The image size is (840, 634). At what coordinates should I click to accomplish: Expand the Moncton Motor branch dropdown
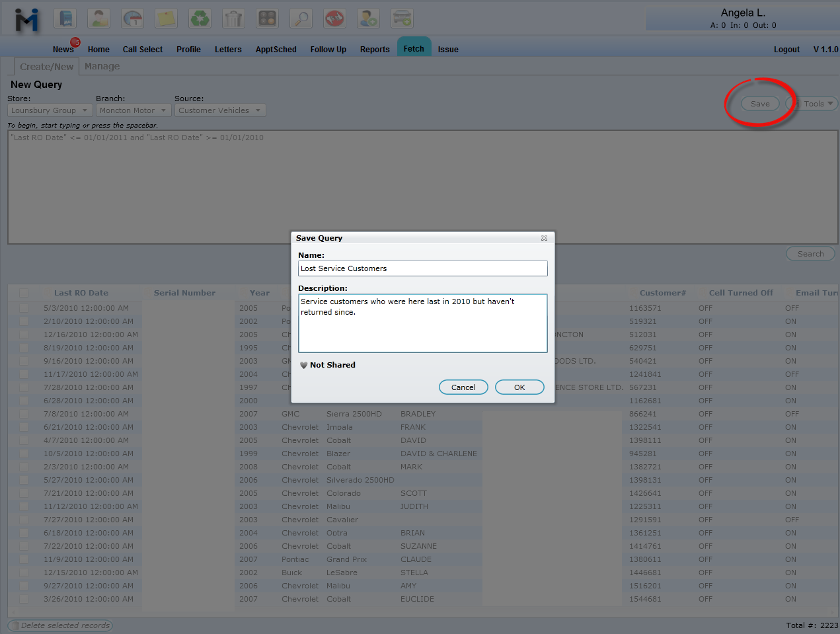[132, 110]
